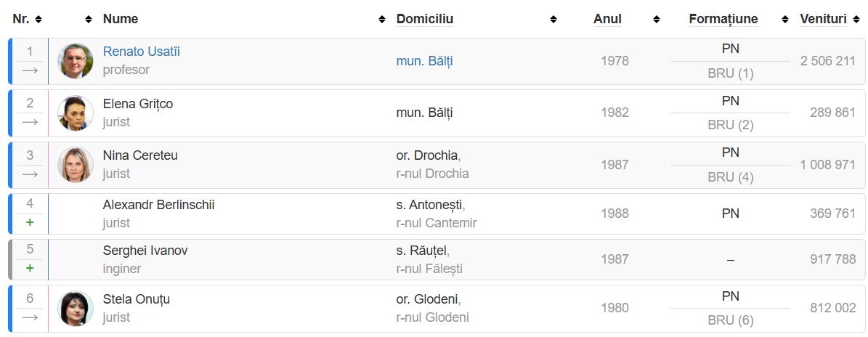This screenshot has width=868, height=337.
Task: Click Renato Usatîi's profile photo
Action: [76, 61]
